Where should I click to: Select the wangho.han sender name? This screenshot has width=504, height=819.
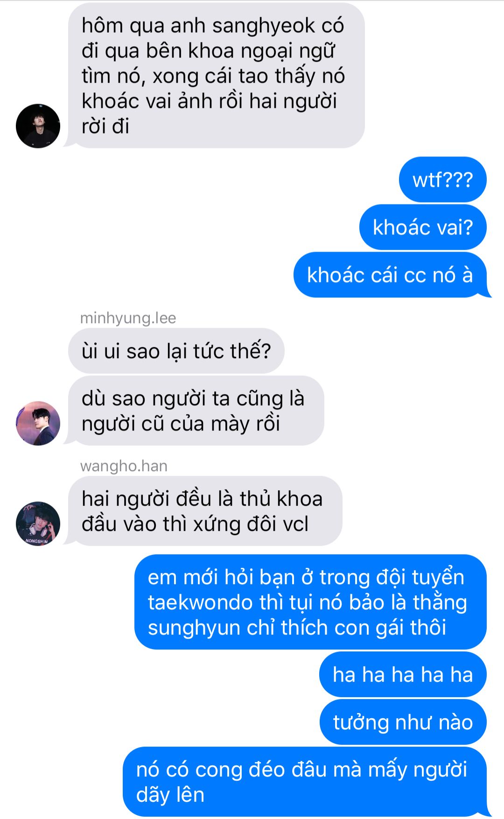[124, 466]
